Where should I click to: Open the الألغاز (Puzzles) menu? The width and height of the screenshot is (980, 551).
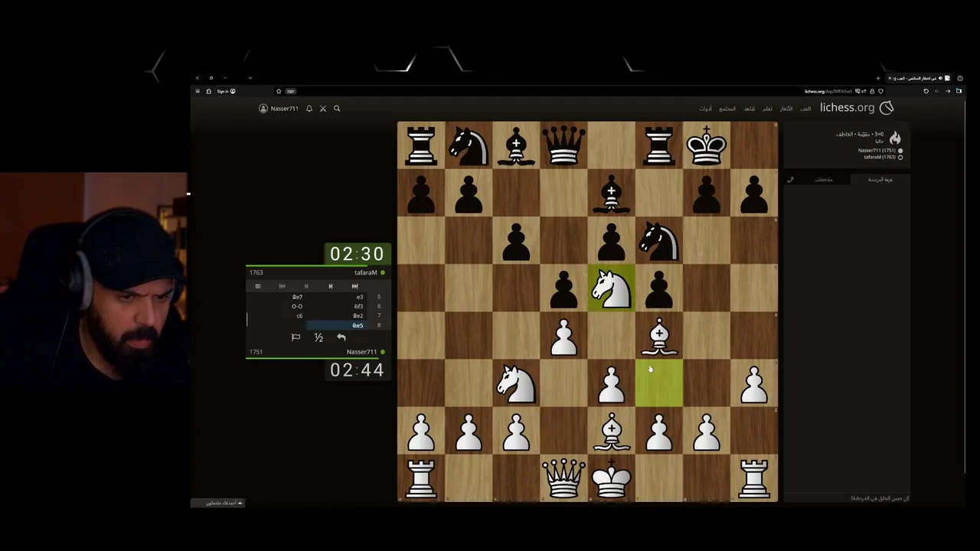click(x=786, y=109)
